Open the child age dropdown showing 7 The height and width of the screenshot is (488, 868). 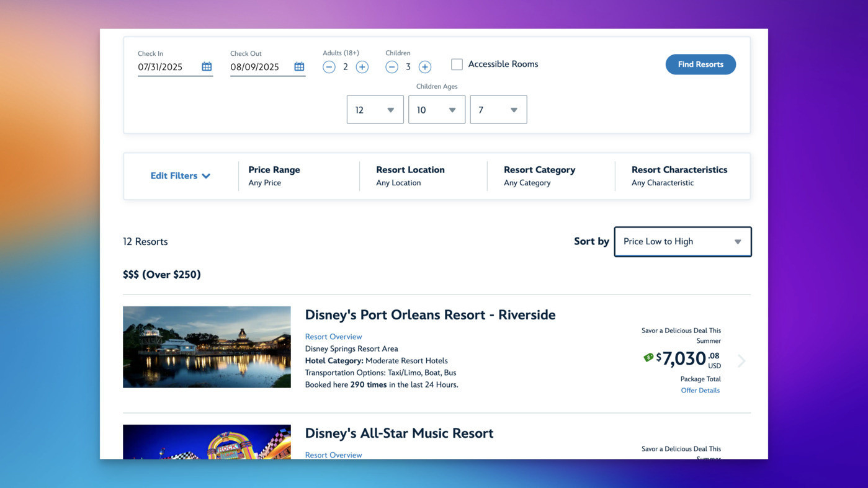498,110
